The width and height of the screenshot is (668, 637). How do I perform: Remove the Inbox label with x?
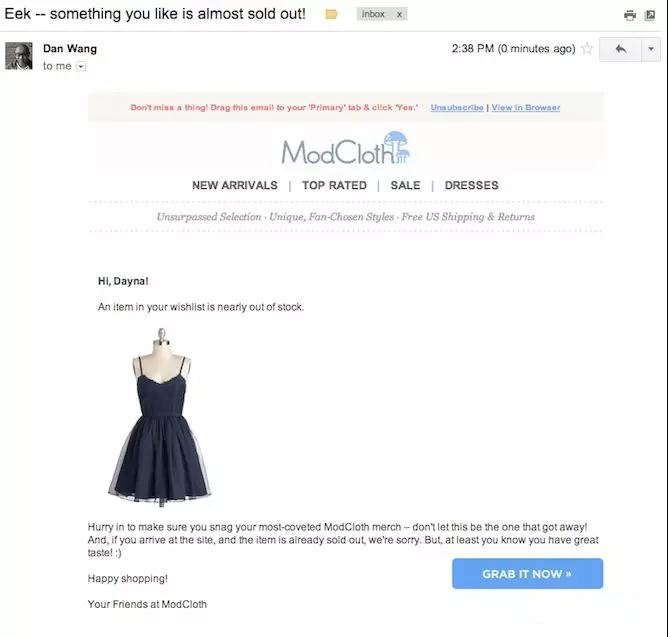399,14
